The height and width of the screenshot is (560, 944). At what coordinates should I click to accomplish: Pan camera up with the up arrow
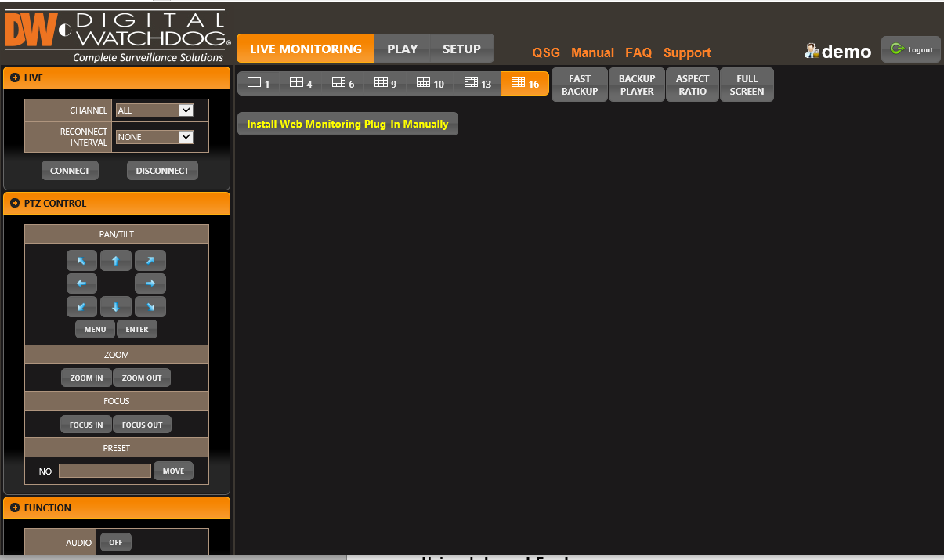(116, 261)
